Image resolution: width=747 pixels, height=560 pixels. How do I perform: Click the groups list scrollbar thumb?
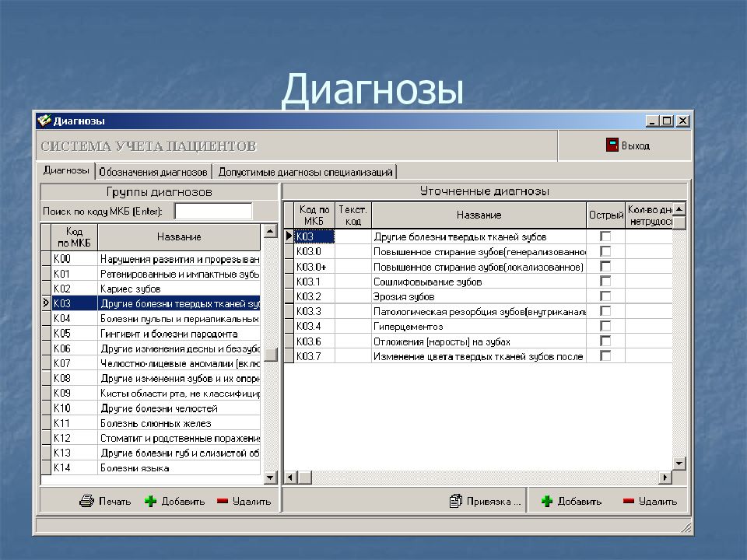pos(270,355)
